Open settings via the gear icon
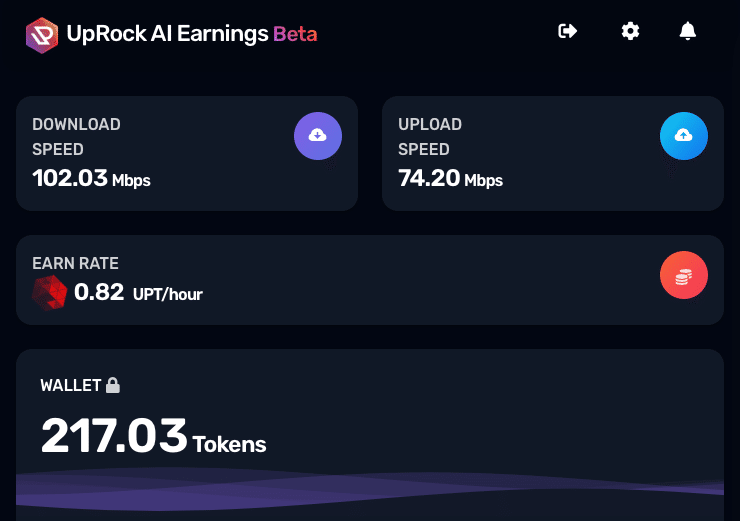Image resolution: width=740 pixels, height=521 pixels. pos(630,31)
